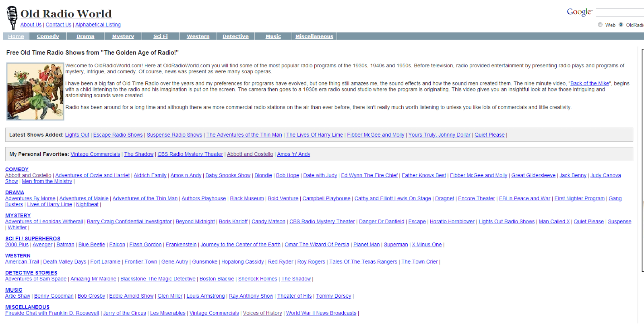Open Lights Out in Latest Shows
The width and height of the screenshot is (644, 336).
[x=77, y=135]
